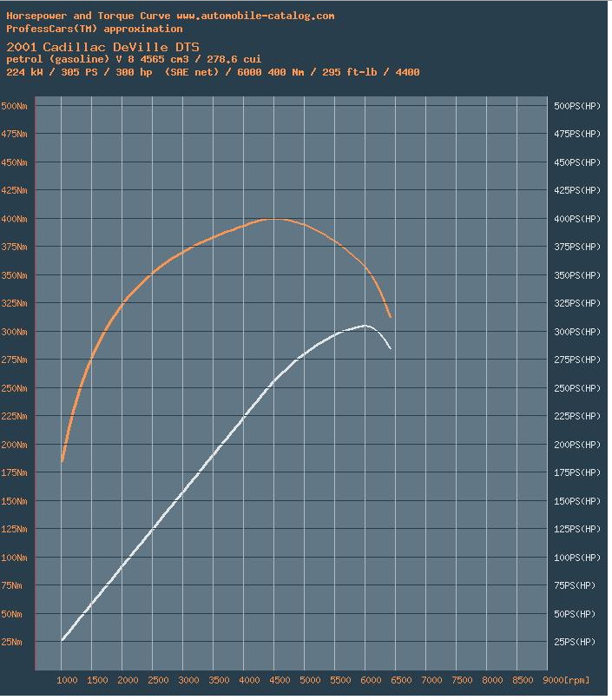Click the 300PS(HP) label on the right axis
Viewport: 612px width, 700px height.
[576, 332]
